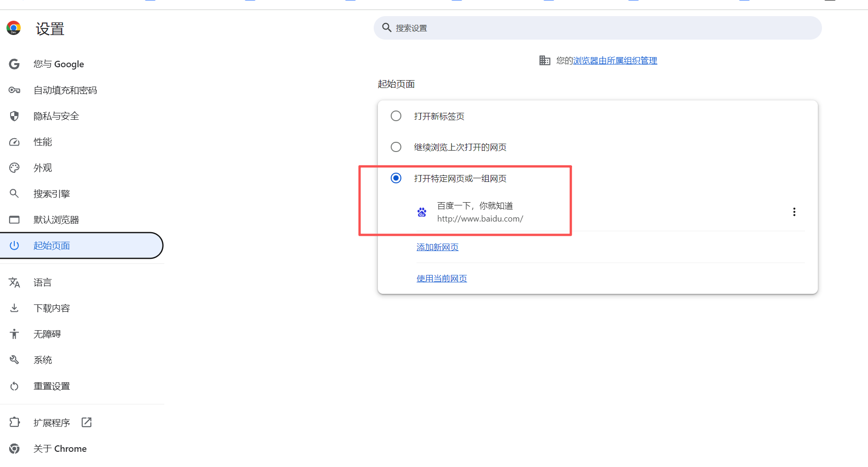Click the 起始页面 section heading
Viewport: 868px width, 467px height.
pos(396,84)
